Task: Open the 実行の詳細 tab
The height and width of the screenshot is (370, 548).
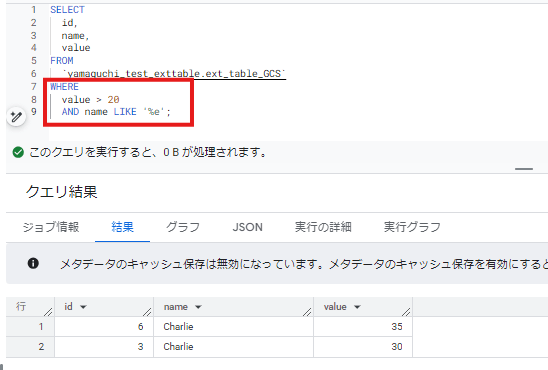Action: [323, 227]
